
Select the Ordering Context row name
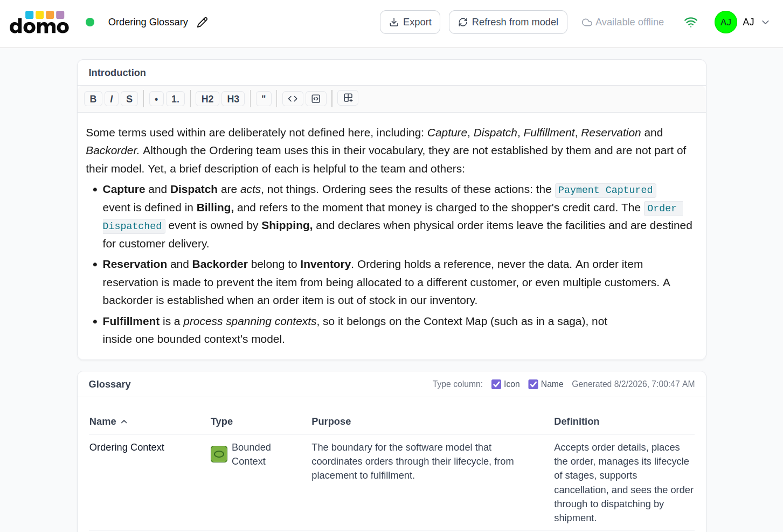[127, 447]
